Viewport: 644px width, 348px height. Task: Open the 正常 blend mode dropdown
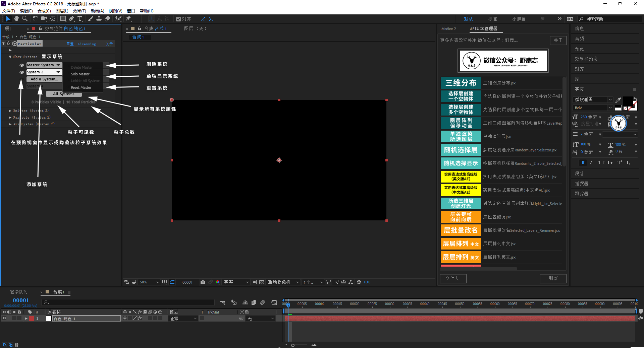point(183,319)
